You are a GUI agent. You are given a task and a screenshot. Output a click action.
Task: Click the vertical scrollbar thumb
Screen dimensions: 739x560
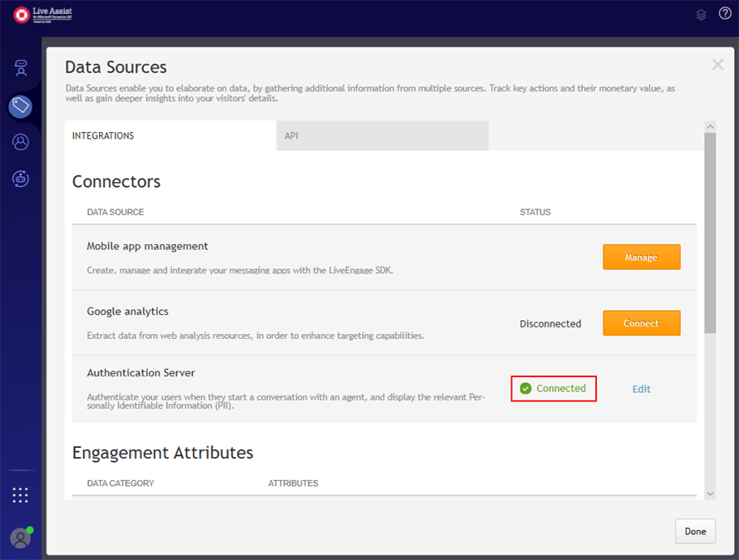pos(710,233)
